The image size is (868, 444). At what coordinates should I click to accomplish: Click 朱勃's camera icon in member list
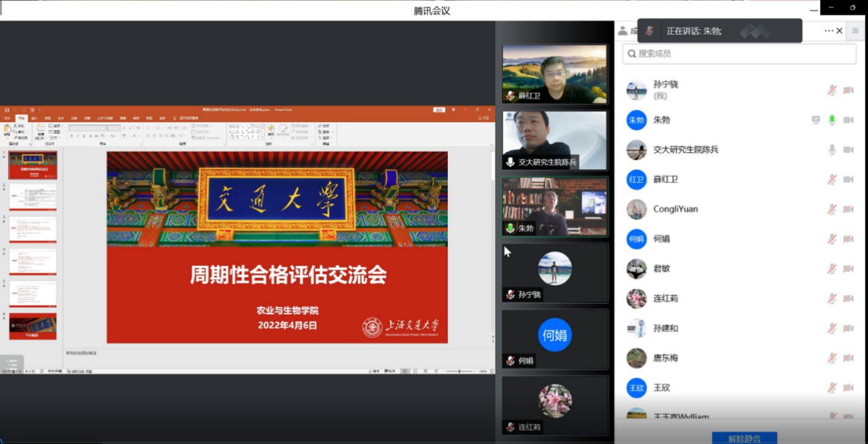(x=848, y=119)
